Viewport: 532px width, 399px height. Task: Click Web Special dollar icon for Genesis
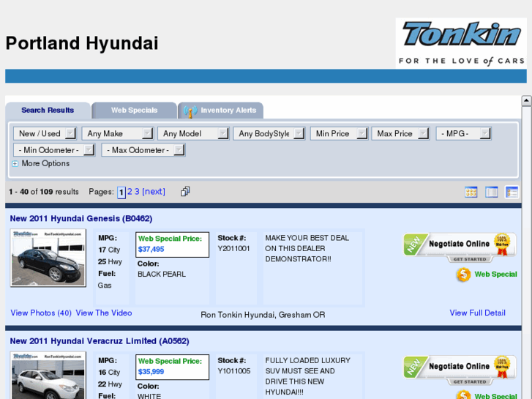point(463,275)
